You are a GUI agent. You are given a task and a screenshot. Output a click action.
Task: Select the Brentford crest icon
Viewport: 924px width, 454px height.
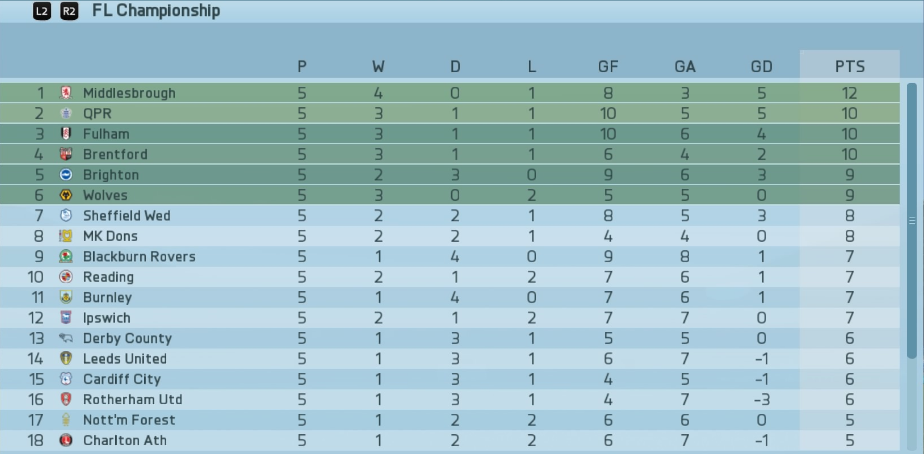click(66, 154)
